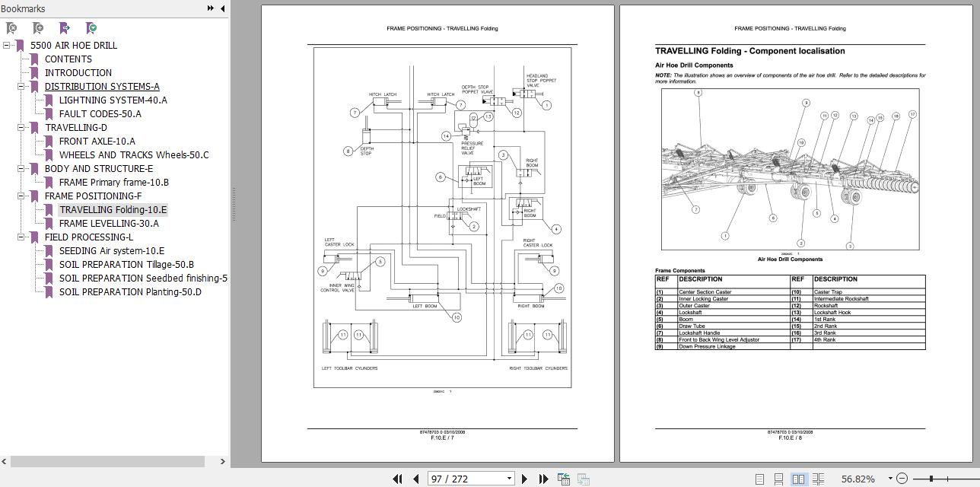This screenshot has height=487, width=980.
Task: Select the CONTENTS bookmark
Action: pos(68,59)
